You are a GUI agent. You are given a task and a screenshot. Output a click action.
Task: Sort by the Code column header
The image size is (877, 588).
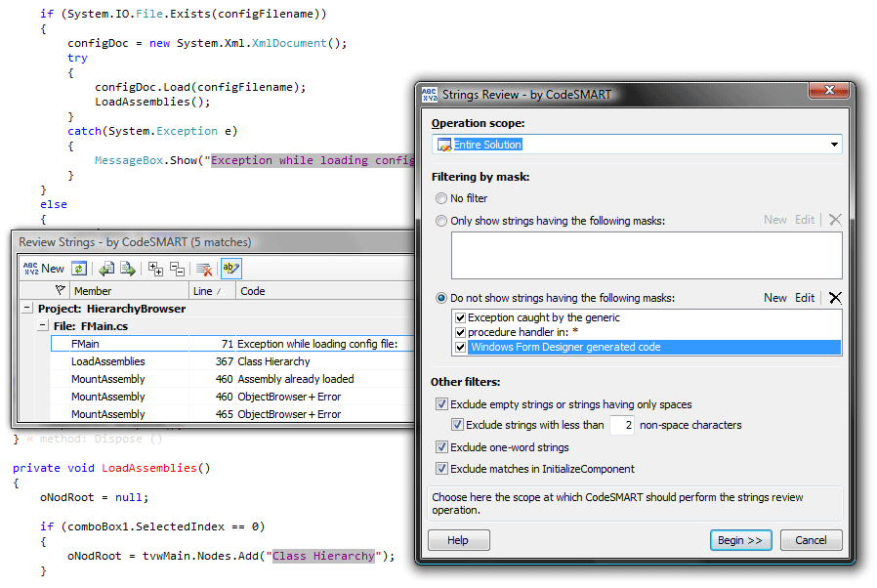point(324,291)
